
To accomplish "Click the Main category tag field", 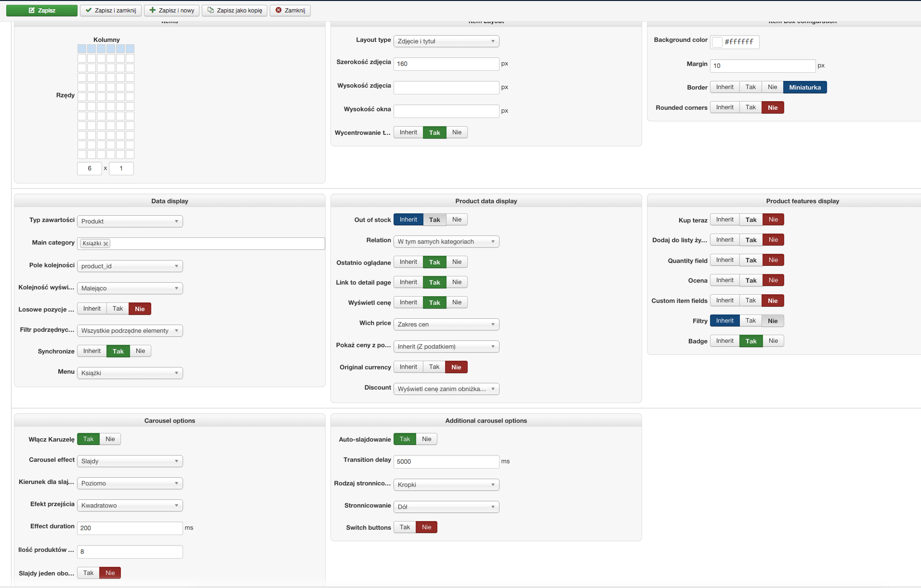I will pos(201,244).
